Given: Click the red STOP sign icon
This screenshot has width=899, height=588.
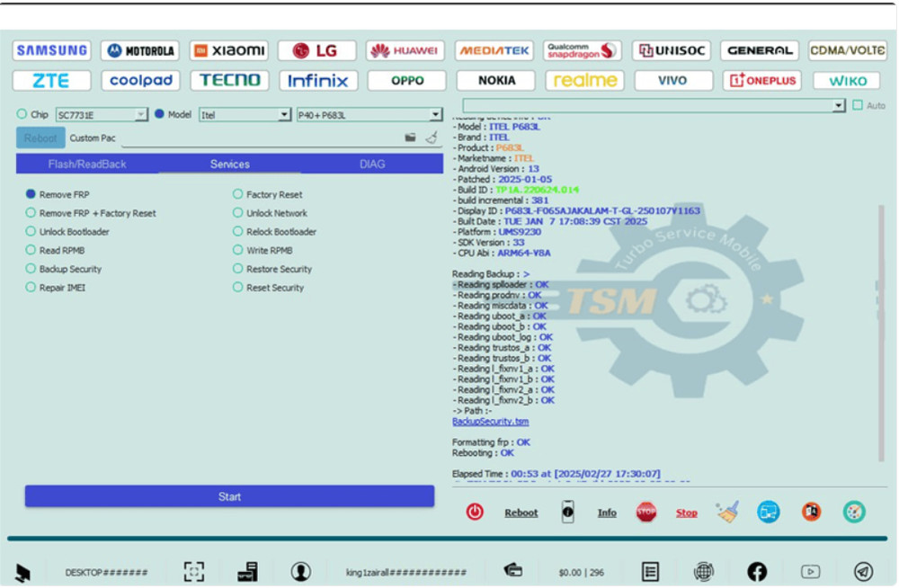Looking at the screenshot, I should click(646, 511).
